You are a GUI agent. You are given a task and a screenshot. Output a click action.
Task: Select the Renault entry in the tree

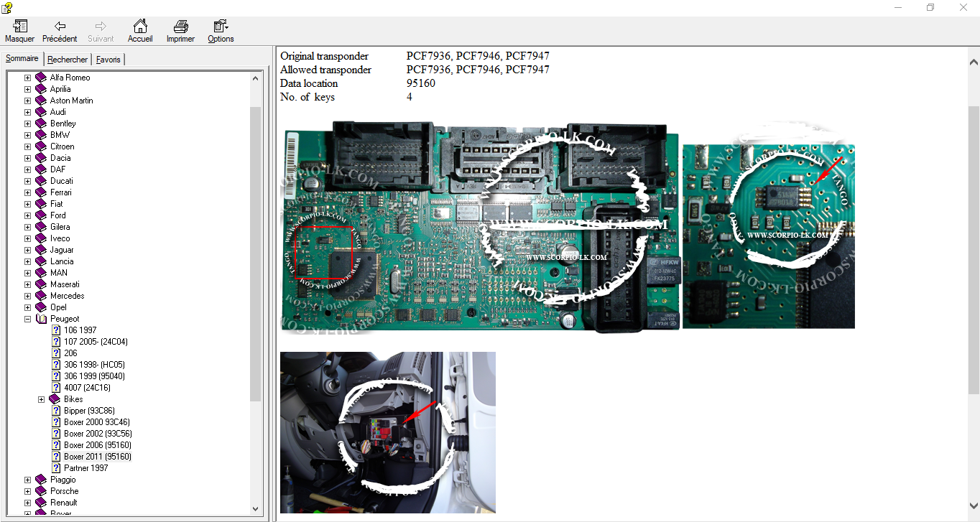tap(63, 503)
